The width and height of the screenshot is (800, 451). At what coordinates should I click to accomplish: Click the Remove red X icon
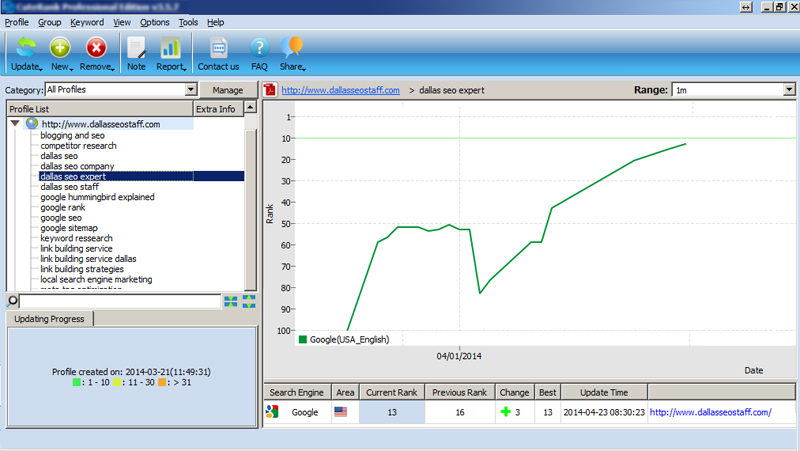96,48
